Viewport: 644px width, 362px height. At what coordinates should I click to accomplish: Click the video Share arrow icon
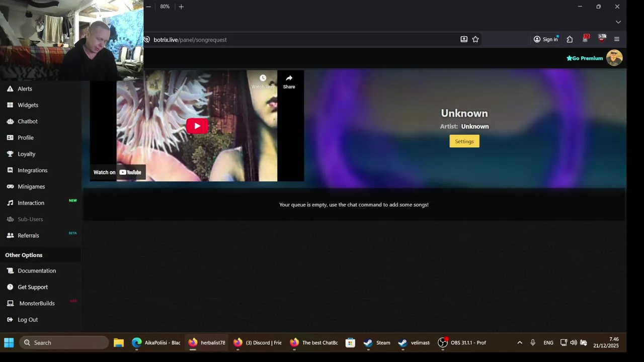click(x=289, y=78)
